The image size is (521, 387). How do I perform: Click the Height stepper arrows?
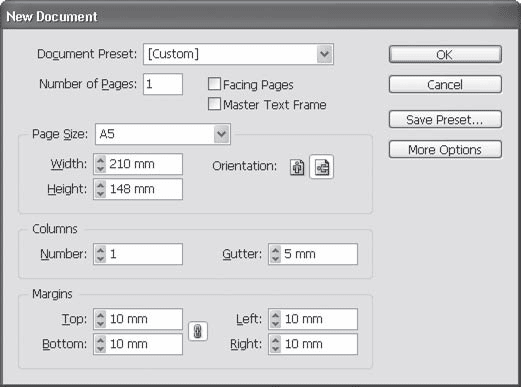100,189
